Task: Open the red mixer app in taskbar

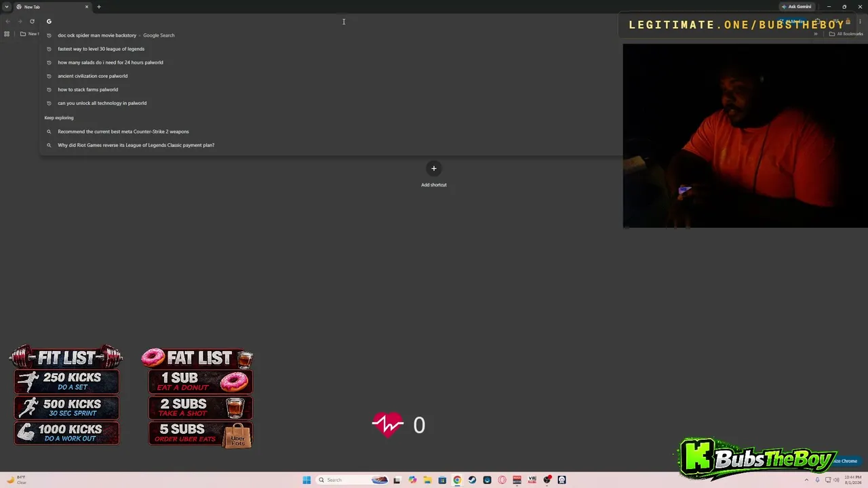Action: tap(517, 480)
